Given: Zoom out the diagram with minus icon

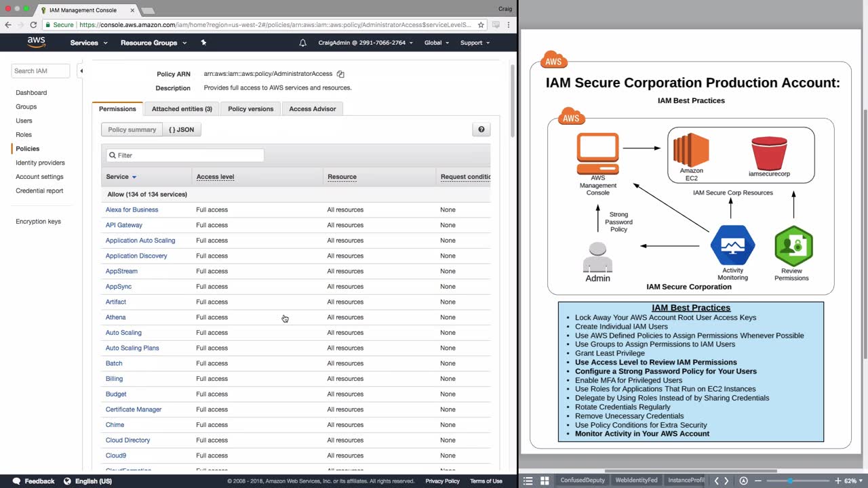Looking at the screenshot, I should coord(759,481).
